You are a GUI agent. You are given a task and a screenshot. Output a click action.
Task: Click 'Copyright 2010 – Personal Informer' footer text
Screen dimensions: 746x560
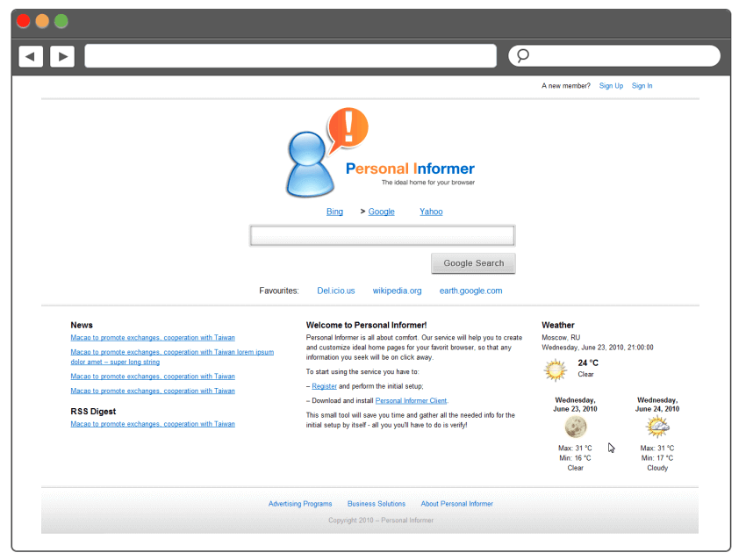[381, 521]
